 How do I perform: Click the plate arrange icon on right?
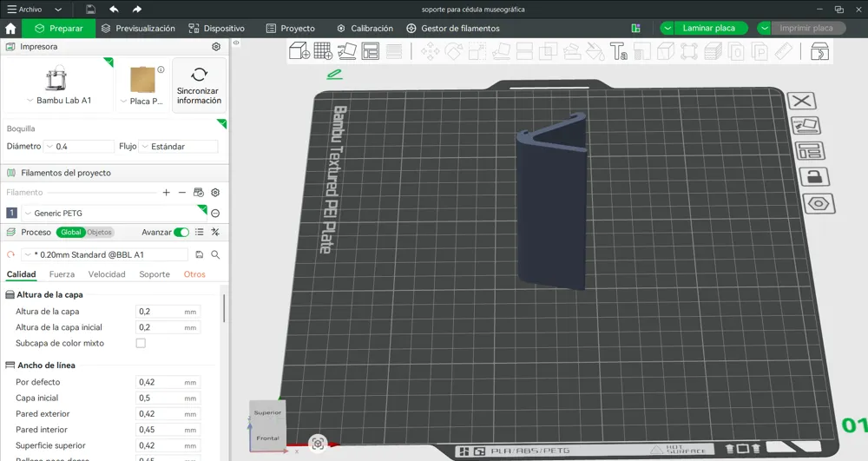click(x=809, y=150)
